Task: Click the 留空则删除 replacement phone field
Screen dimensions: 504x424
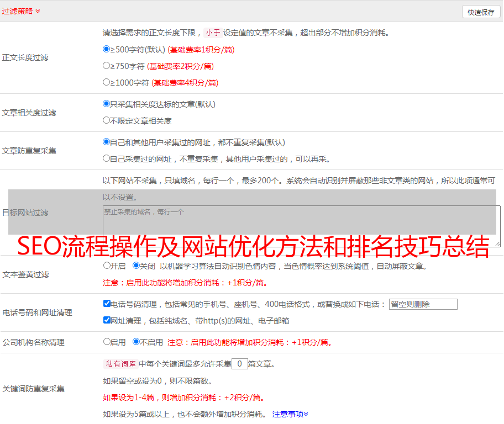Action: (x=423, y=304)
